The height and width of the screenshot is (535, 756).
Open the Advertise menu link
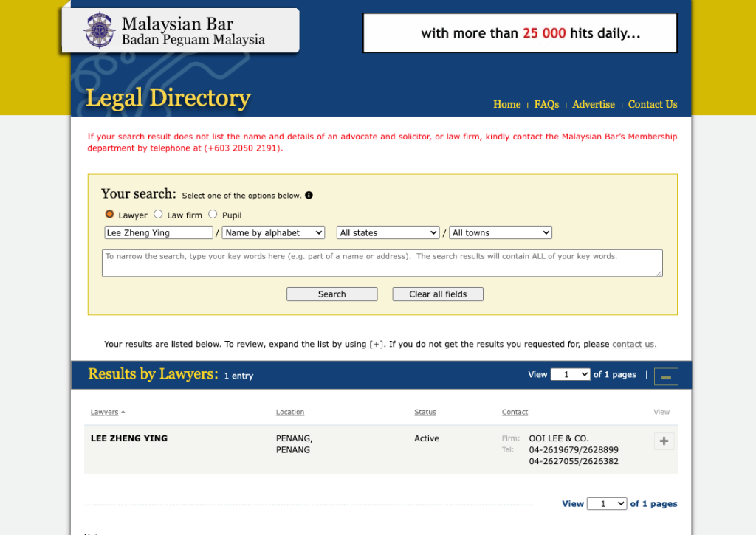point(594,104)
